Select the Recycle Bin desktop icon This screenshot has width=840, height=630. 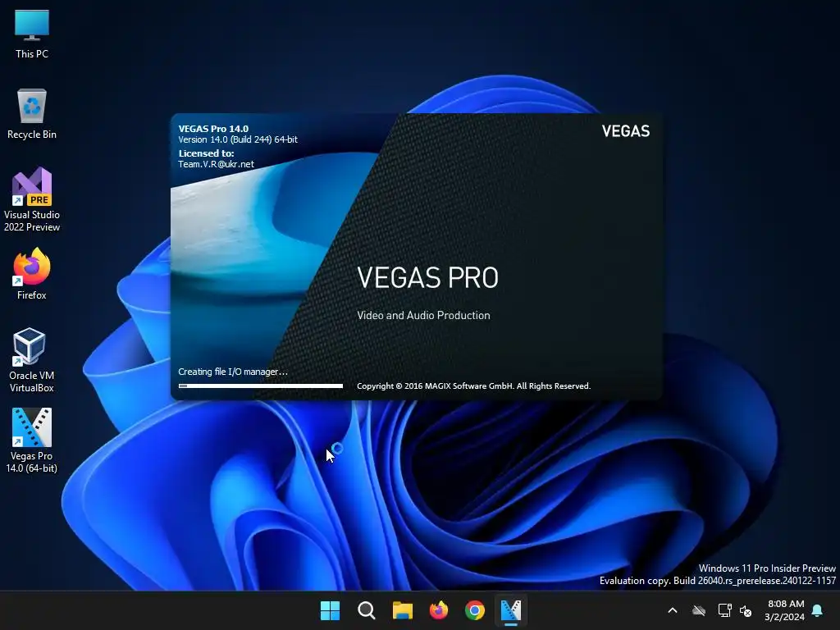(32, 114)
